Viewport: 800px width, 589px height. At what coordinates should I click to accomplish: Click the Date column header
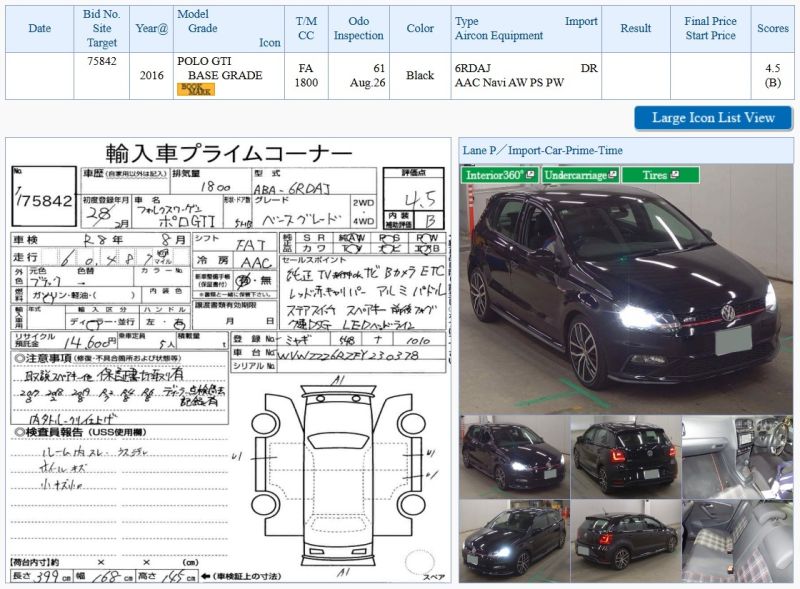[x=39, y=29]
